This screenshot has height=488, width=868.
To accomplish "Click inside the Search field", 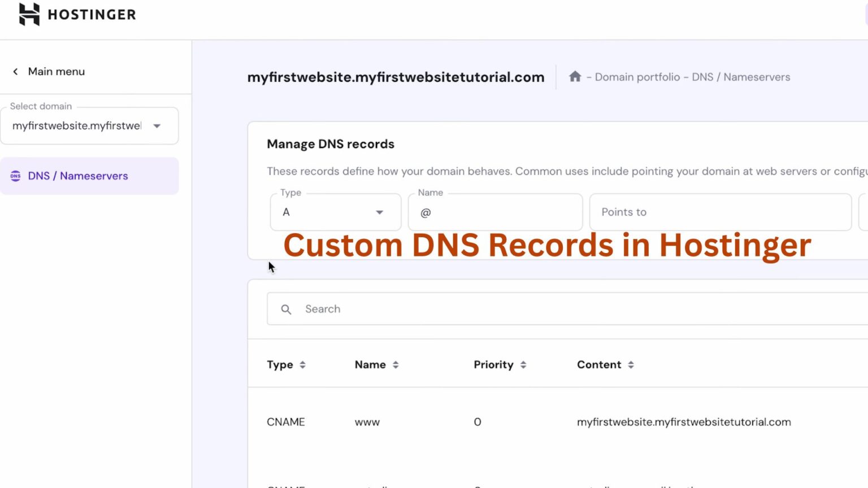I will click(x=396, y=309).
